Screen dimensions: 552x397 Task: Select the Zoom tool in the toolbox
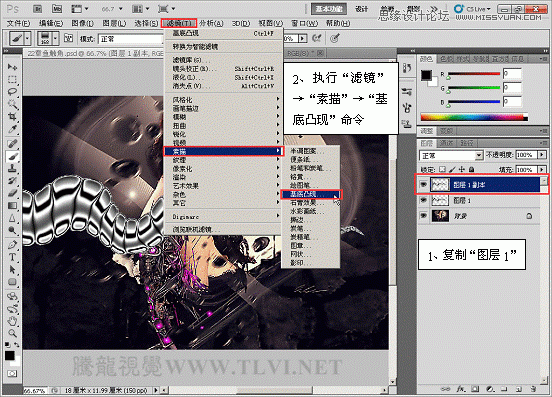(12, 333)
